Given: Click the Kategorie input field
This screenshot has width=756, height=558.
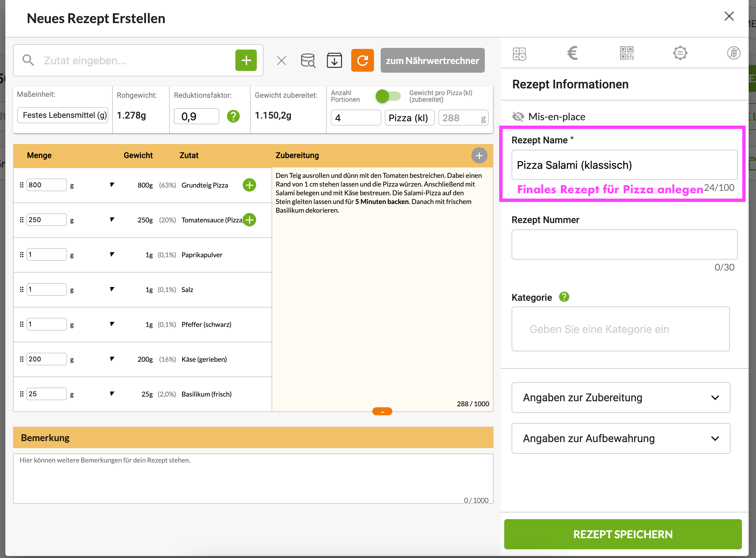Looking at the screenshot, I should click(x=620, y=329).
